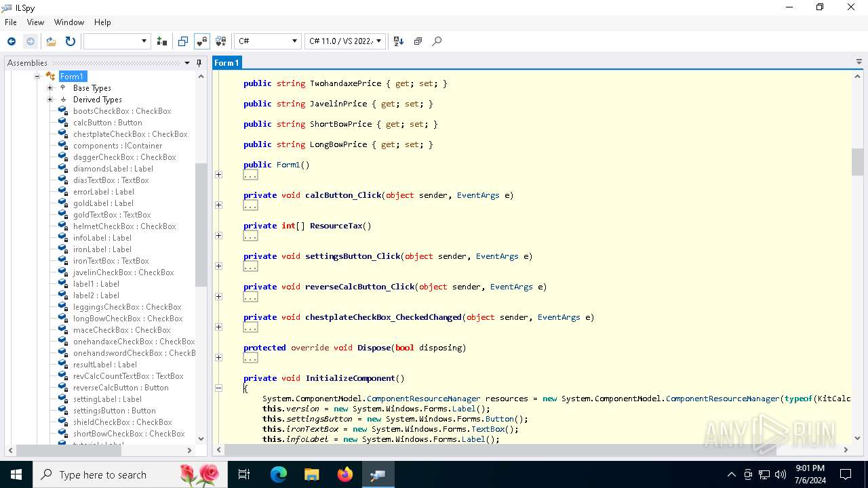Viewport: 868px width, 488px height.
Task: Select bootsCheckBox : CheckBox field
Action: pyautogui.click(x=122, y=111)
